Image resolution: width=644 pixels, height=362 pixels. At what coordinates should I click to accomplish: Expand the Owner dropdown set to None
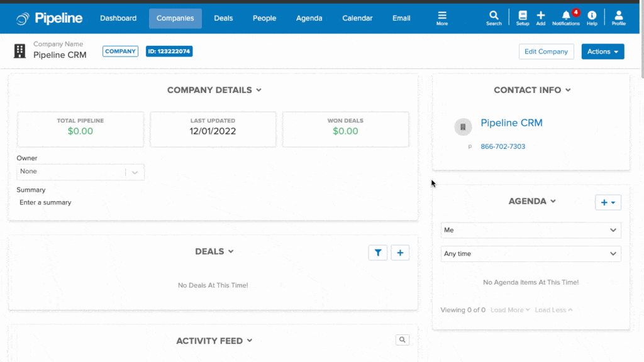pyautogui.click(x=80, y=172)
